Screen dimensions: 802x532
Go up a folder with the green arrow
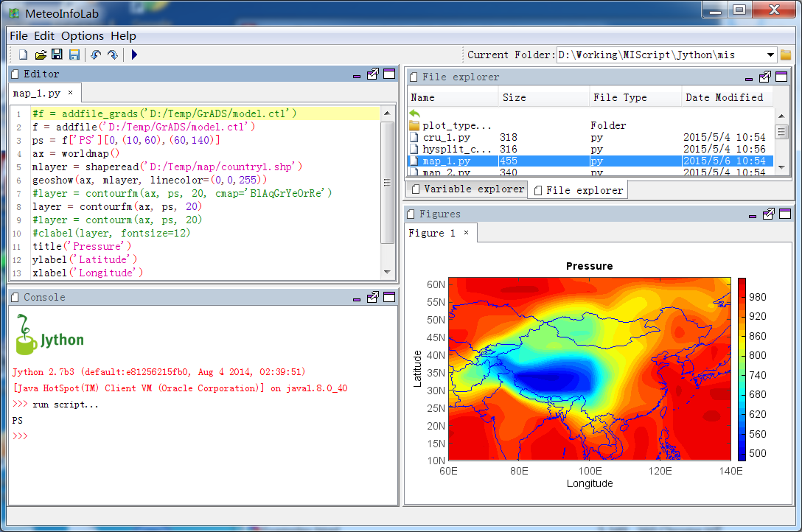pos(415,114)
